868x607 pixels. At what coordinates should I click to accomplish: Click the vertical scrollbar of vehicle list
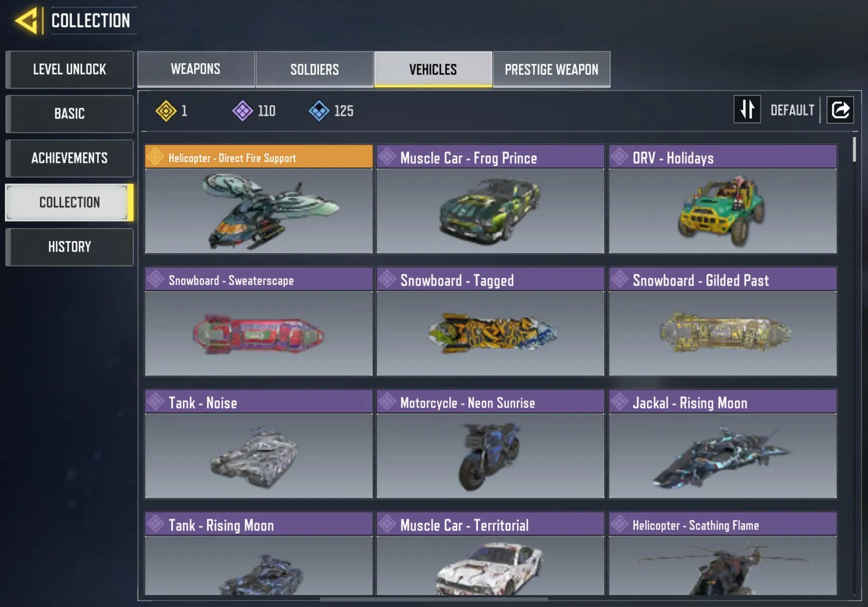click(x=854, y=149)
